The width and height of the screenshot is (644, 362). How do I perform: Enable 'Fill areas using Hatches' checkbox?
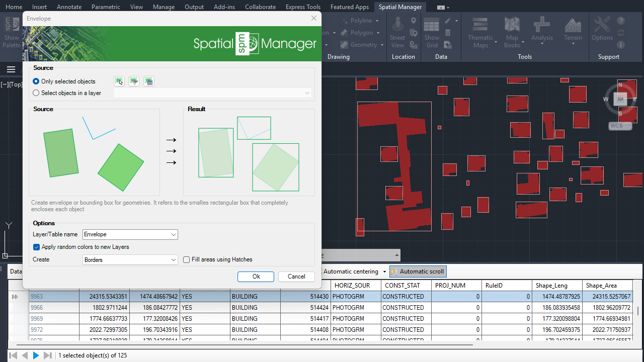(187, 259)
